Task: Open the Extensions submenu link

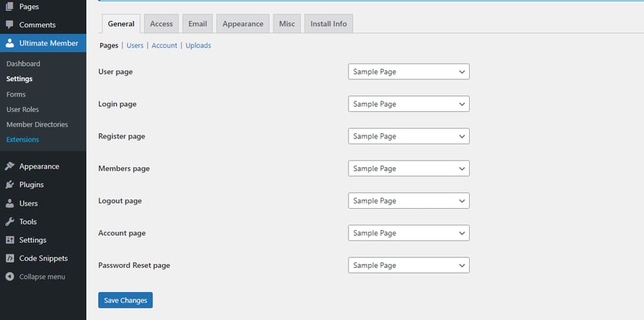Action: (x=23, y=139)
